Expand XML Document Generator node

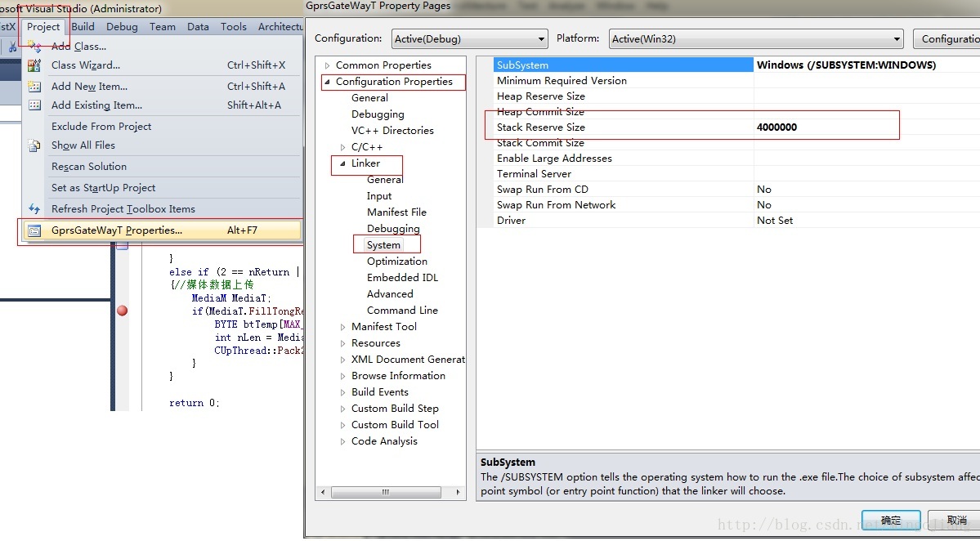[342, 360]
